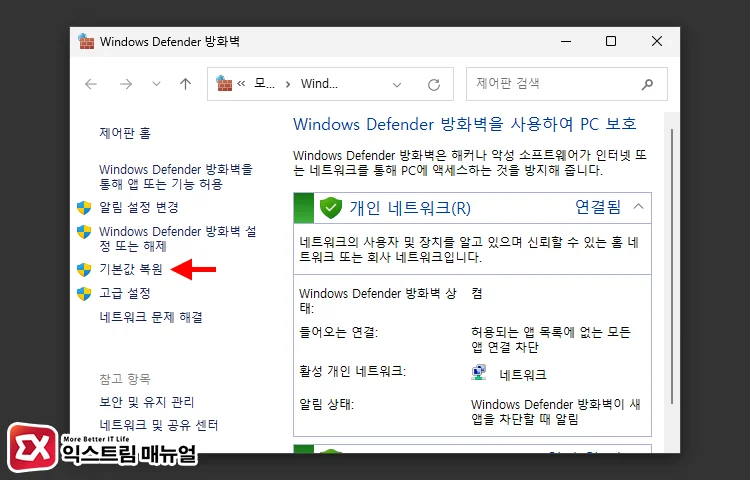Click the shield icon beside 알림 설정 변경

click(84, 207)
